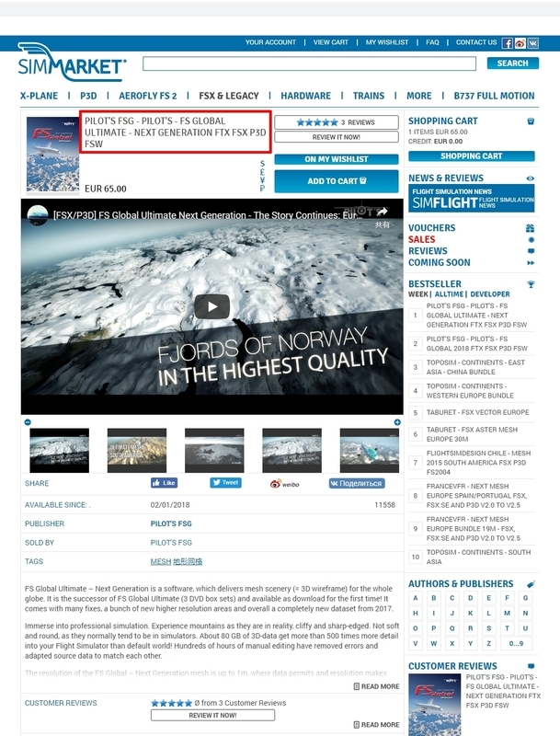Viewport: 560px width, 736px height.
Task: Click the bestseller trophy icon
Action: coord(531,284)
